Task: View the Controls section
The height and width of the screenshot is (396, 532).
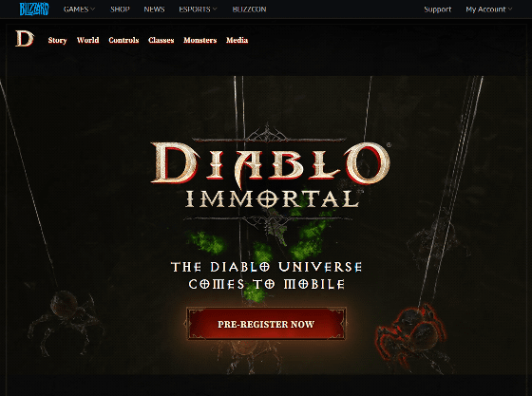Action: (123, 40)
